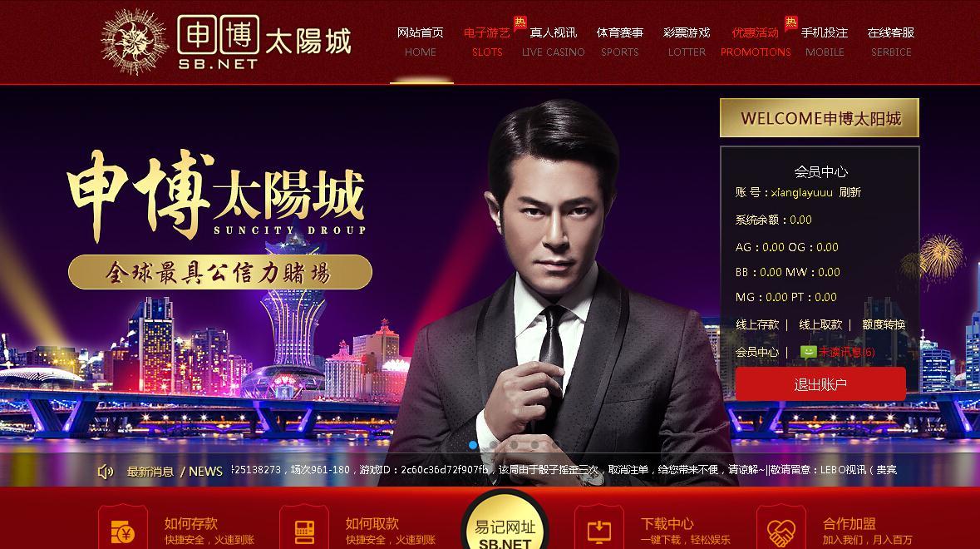Click the partnership handshake heart icon
The image size is (980, 549).
click(781, 532)
